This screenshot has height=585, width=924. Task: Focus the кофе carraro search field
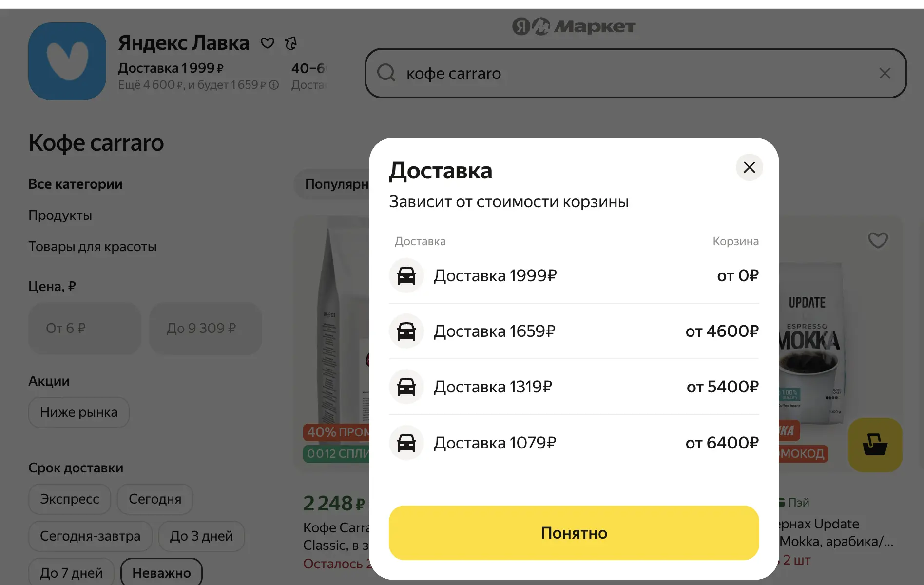pos(636,73)
